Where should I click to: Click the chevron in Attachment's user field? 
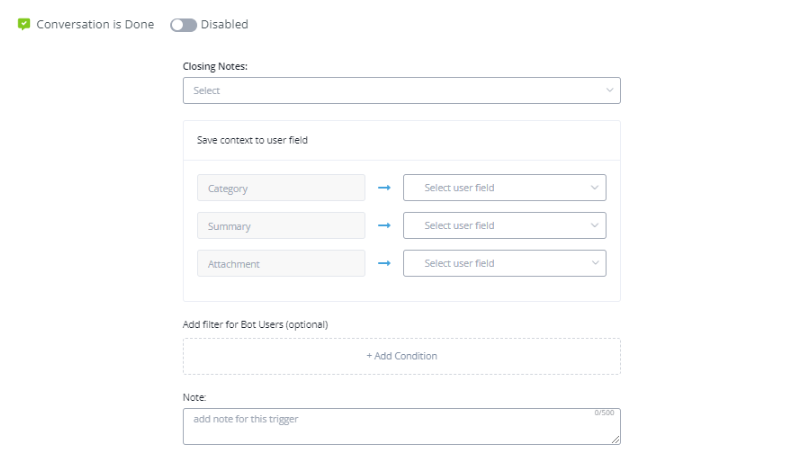(595, 264)
